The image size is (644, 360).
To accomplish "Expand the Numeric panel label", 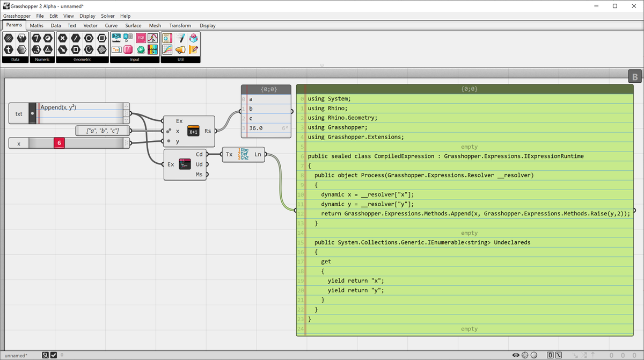I will tap(42, 60).
